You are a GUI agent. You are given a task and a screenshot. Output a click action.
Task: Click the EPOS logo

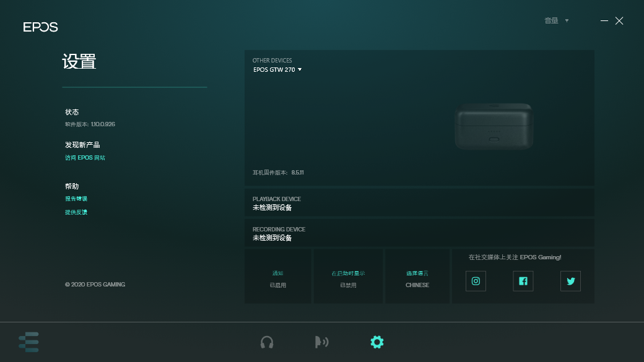pyautogui.click(x=40, y=27)
